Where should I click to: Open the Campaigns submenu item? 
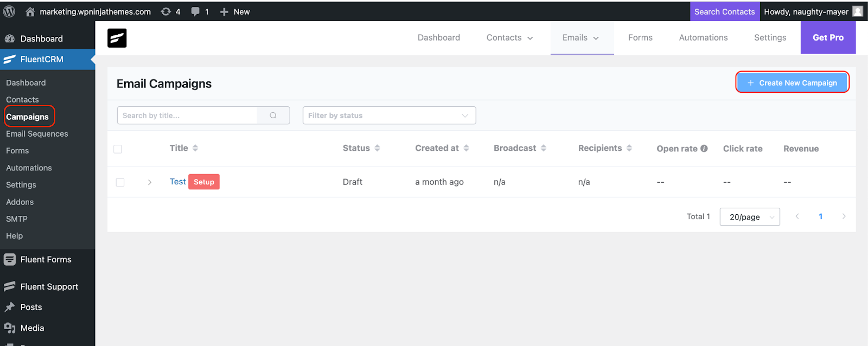[x=27, y=117]
